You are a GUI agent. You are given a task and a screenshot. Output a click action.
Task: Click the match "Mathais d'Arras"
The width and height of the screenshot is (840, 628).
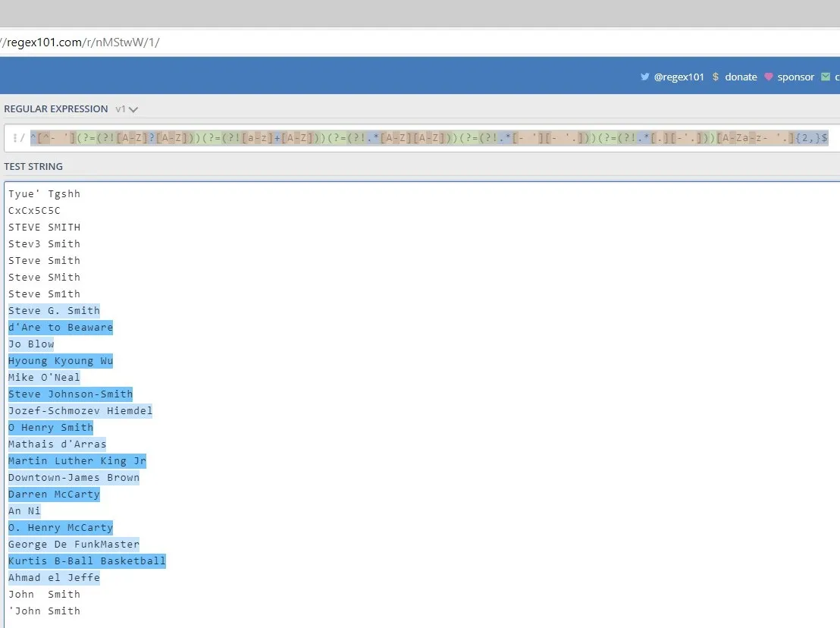[58, 444]
